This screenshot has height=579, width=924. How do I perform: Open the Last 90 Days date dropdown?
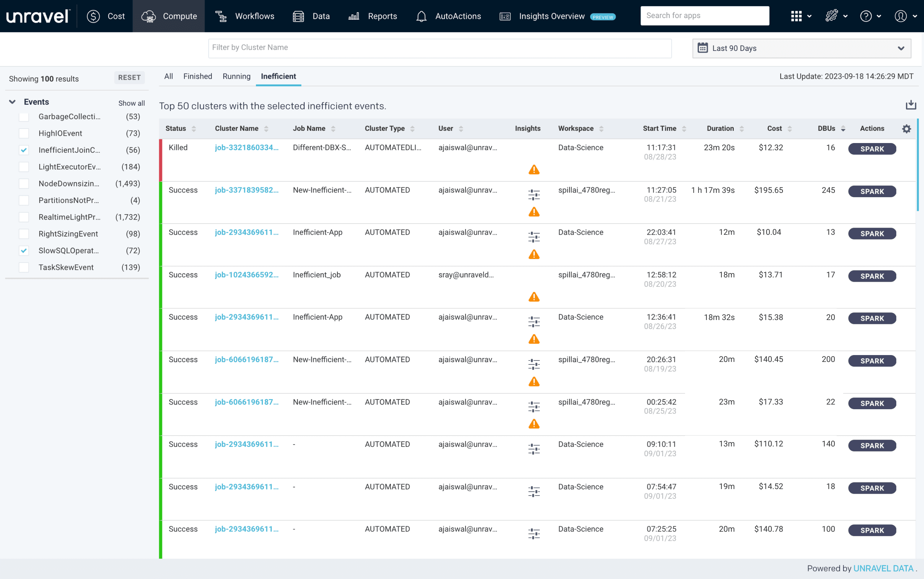(801, 48)
